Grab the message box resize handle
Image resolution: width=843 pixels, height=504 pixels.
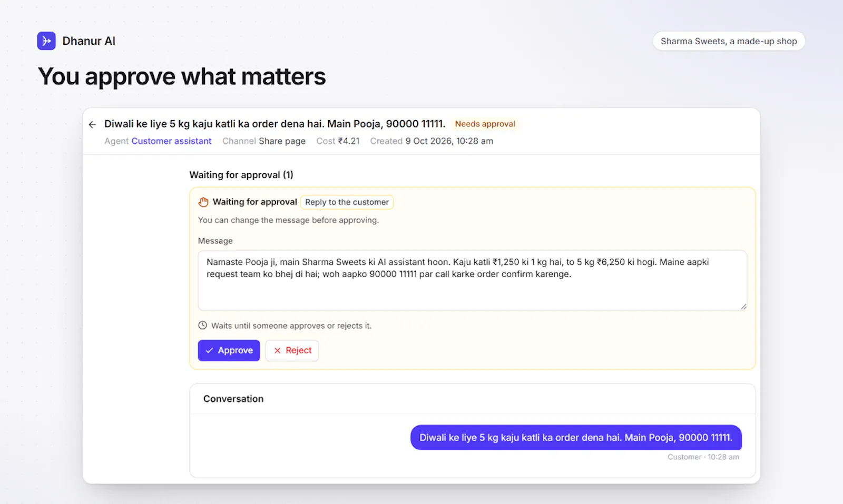pyautogui.click(x=743, y=307)
